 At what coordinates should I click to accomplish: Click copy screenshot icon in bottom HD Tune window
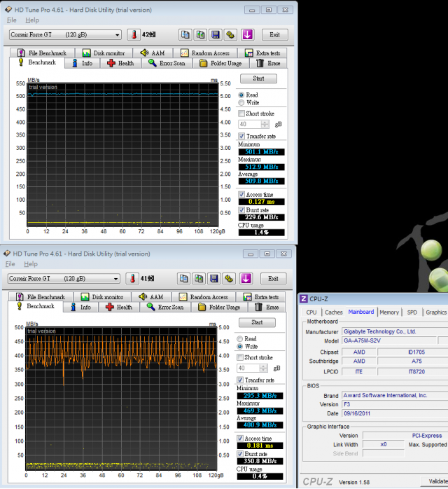(199, 279)
